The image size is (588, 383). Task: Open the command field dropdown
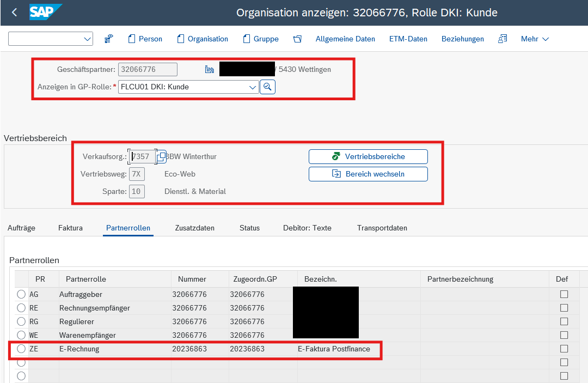coord(87,39)
